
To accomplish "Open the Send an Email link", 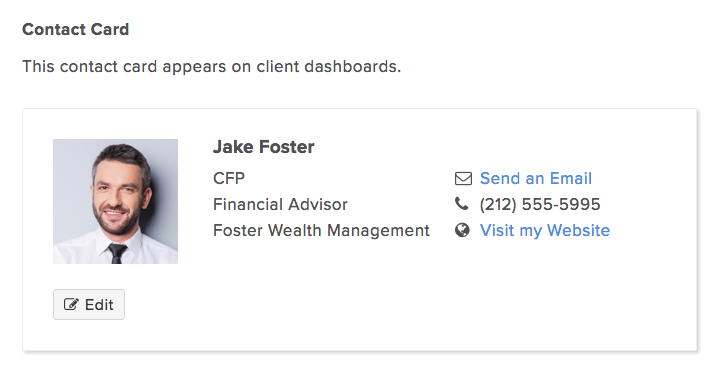I will (x=536, y=178).
